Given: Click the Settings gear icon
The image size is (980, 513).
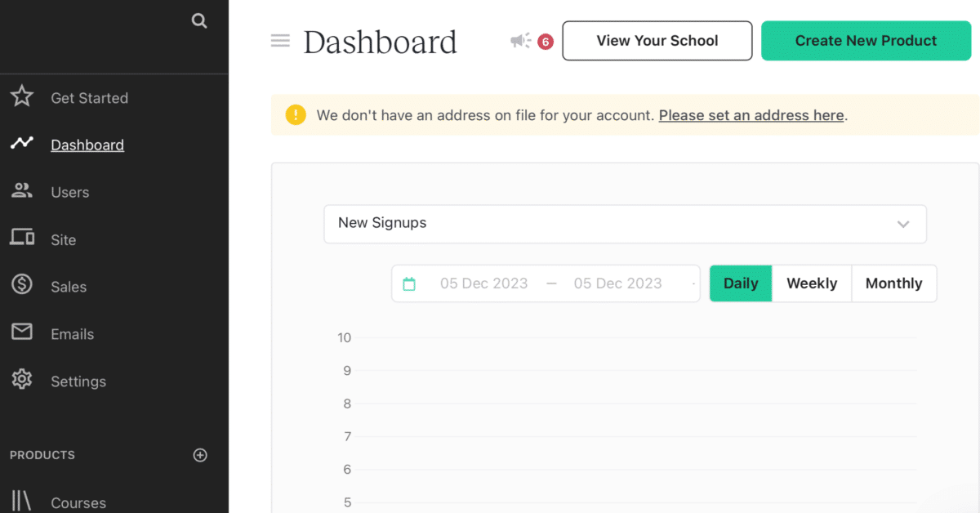Looking at the screenshot, I should pos(22,380).
